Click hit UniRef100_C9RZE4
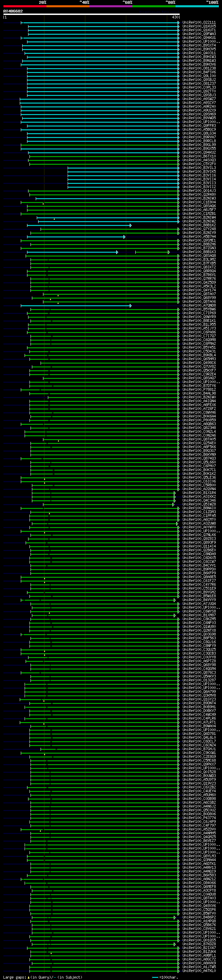222x980 pixels. click(x=199, y=374)
